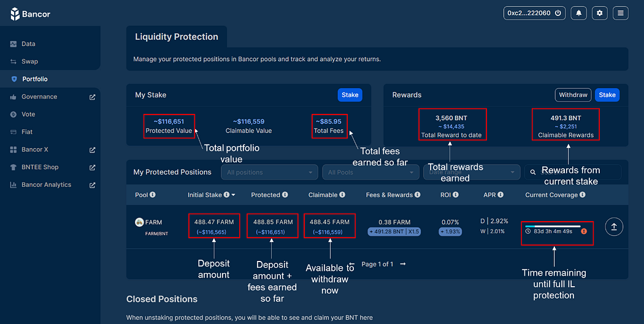Screen dimensions: 644x324
Task: Click the withdraw upload arrow on FARM row
Action: pyautogui.click(x=614, y=227)
